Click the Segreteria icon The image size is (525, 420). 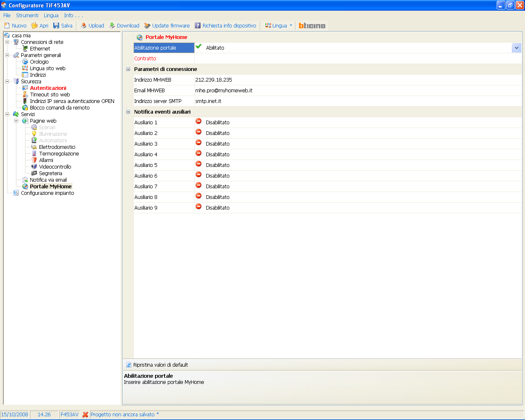pos(34,173)
